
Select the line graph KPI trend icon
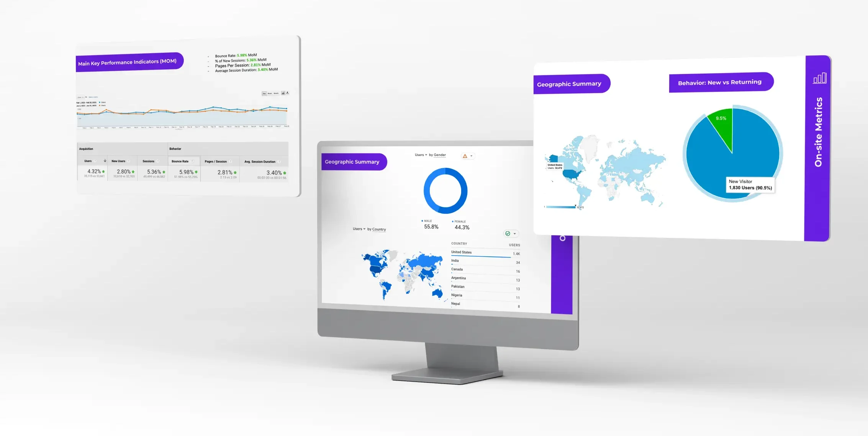click(283, 93)
